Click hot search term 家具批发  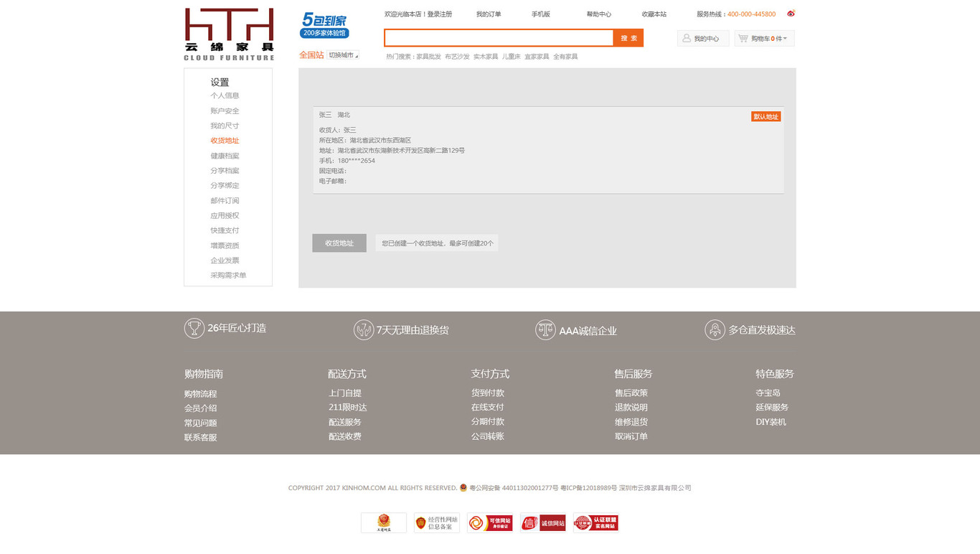click(429, 57)
